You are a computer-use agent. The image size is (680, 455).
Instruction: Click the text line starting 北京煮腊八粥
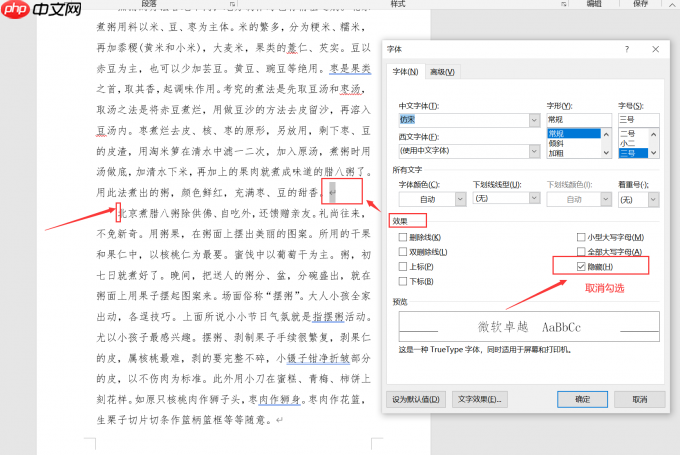[x=244, y=213]
